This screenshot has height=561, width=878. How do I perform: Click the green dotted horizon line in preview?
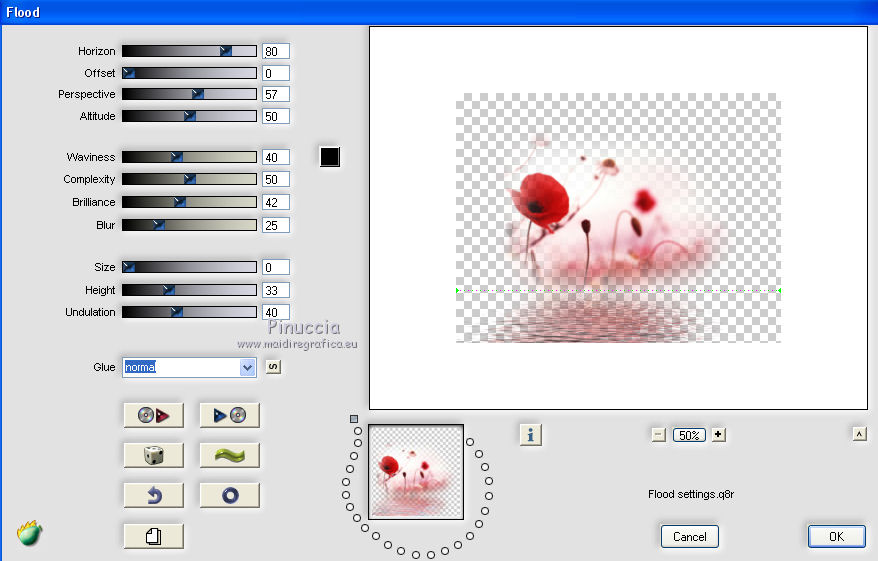(618, 290)
